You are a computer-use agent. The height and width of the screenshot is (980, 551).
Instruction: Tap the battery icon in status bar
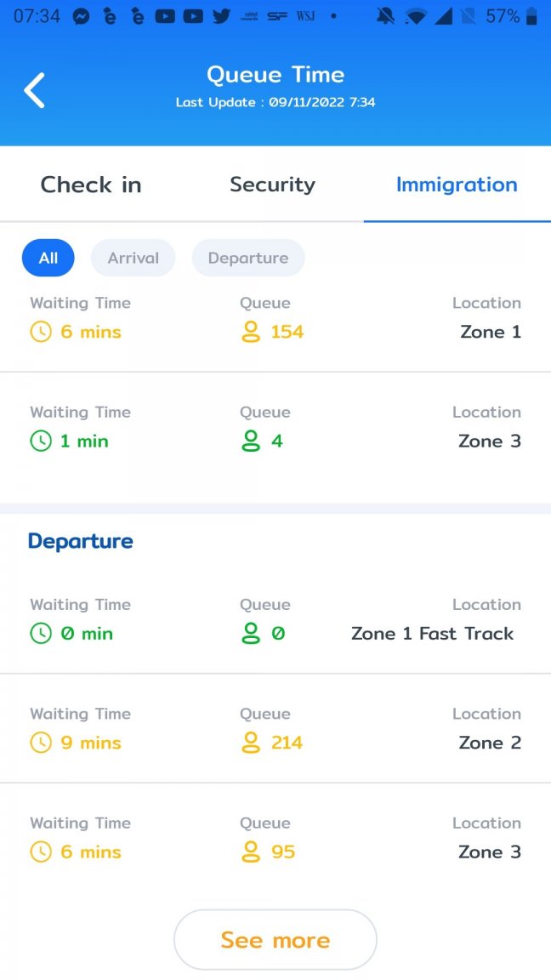[x=531, y=16]
